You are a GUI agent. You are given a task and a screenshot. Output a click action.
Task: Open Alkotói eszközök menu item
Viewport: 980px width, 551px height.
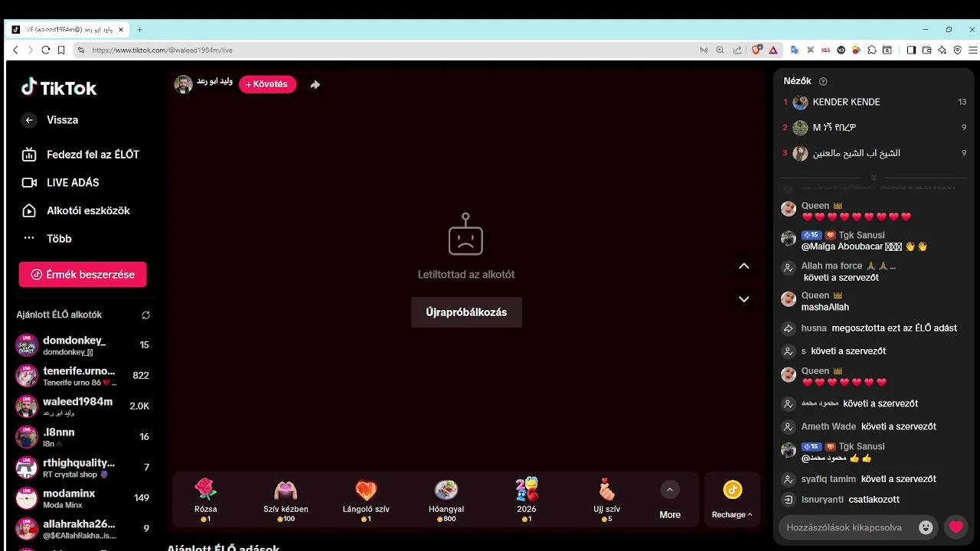coord(76,210)
